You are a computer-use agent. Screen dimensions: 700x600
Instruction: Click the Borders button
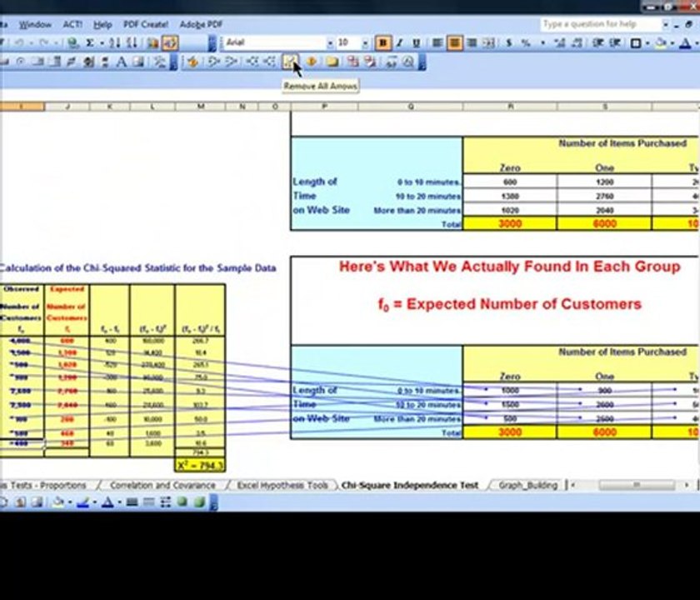[636, 42]
